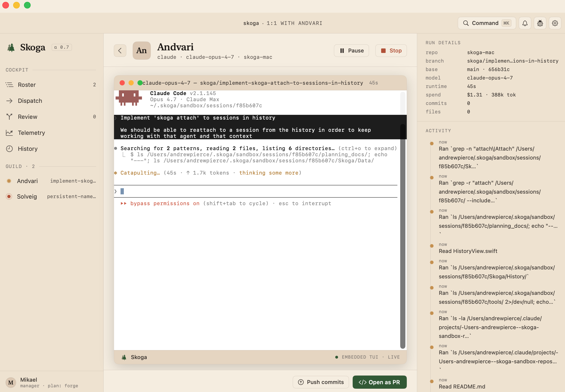565x392 pixels.
Task: Stop the Andvari run
Action: click(391, 51)
